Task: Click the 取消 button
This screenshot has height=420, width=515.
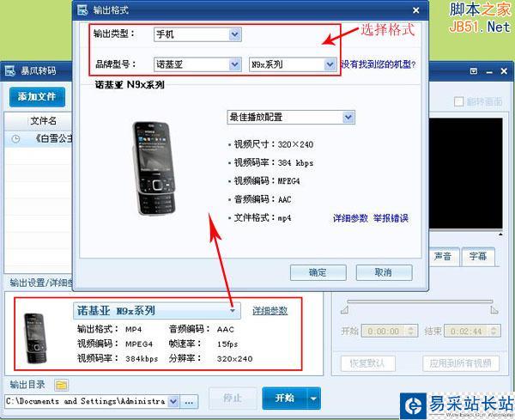Action: (x=384, y=272)
